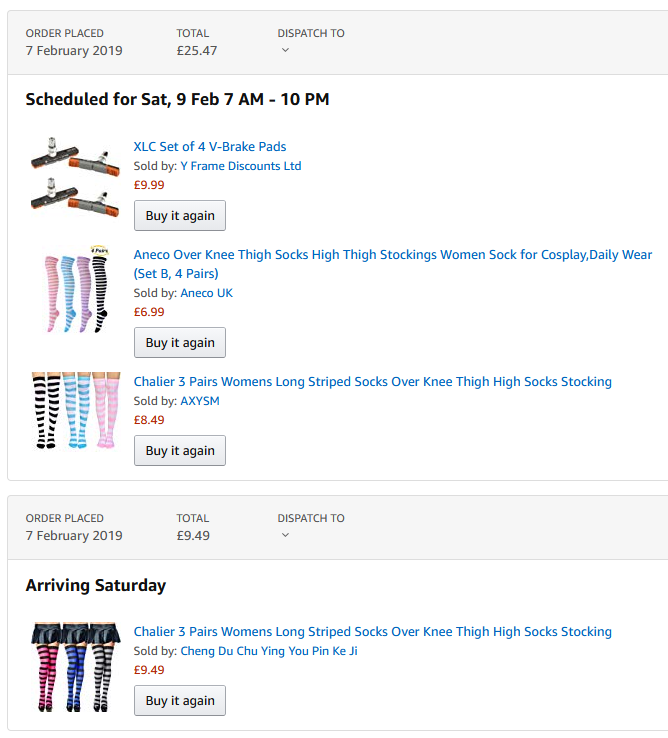The height and width of the screenshot is (738, 668).
Task: Expand Dispatch To dropdown for £25.47 order
Action: click(285, 50)
